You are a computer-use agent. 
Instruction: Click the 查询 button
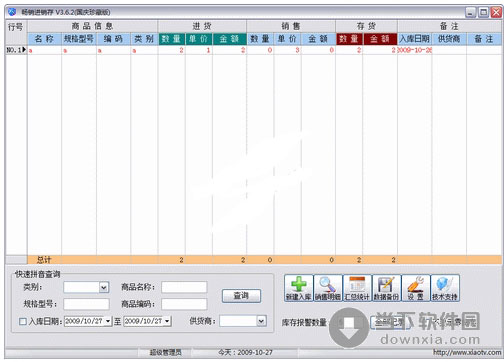tap(241, 296)
